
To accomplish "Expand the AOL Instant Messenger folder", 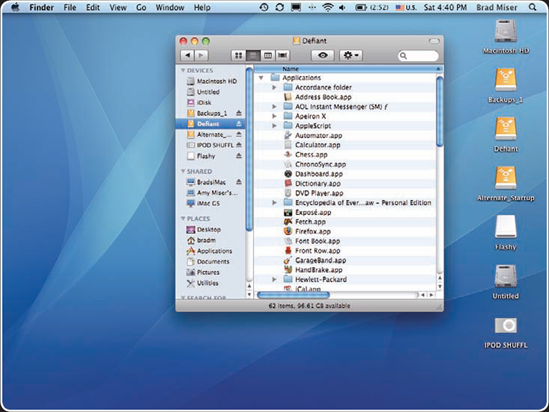I will (x=274, y=106).
